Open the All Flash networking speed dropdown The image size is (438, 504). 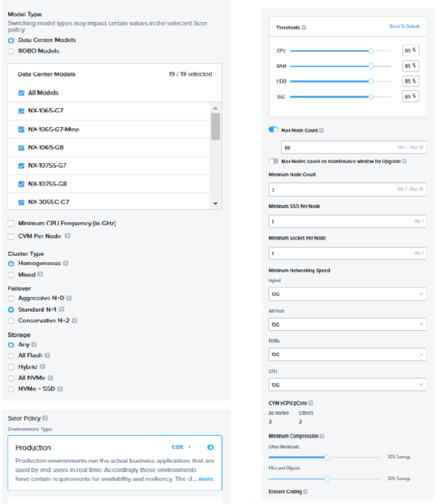(347, 324)
